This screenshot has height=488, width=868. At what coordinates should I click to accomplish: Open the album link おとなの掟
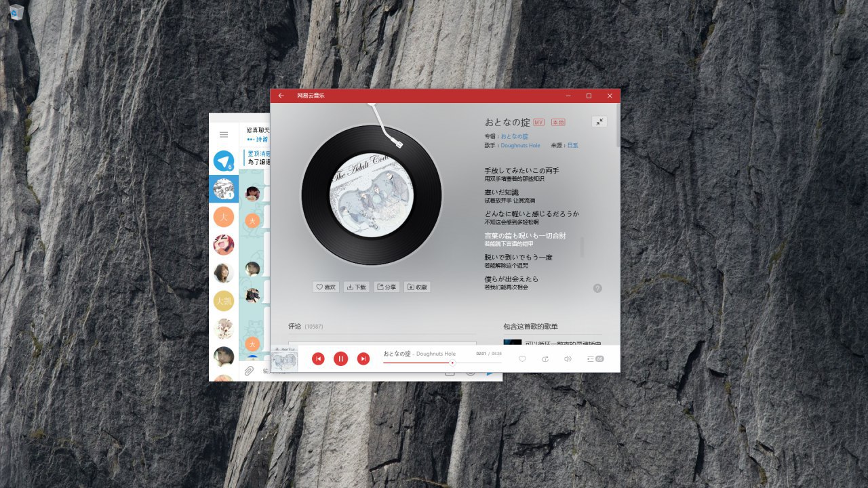(514, 136)
